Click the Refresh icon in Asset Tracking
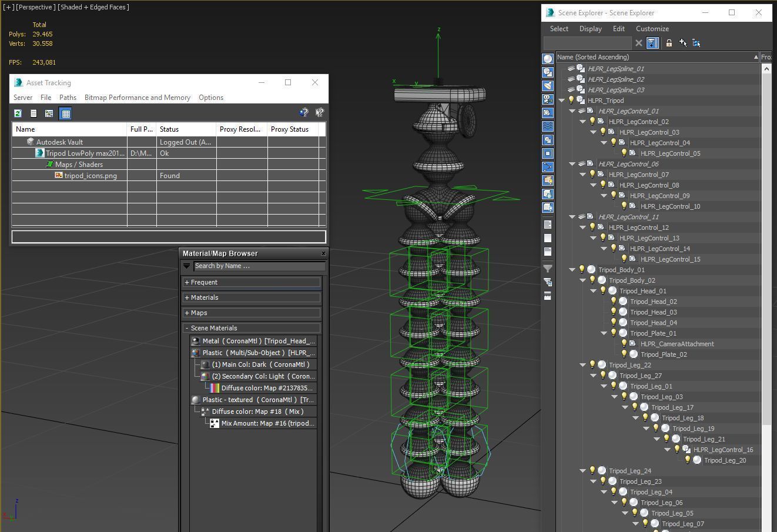Viewport: 777px width, 532px height. click(x=18, y=113)
